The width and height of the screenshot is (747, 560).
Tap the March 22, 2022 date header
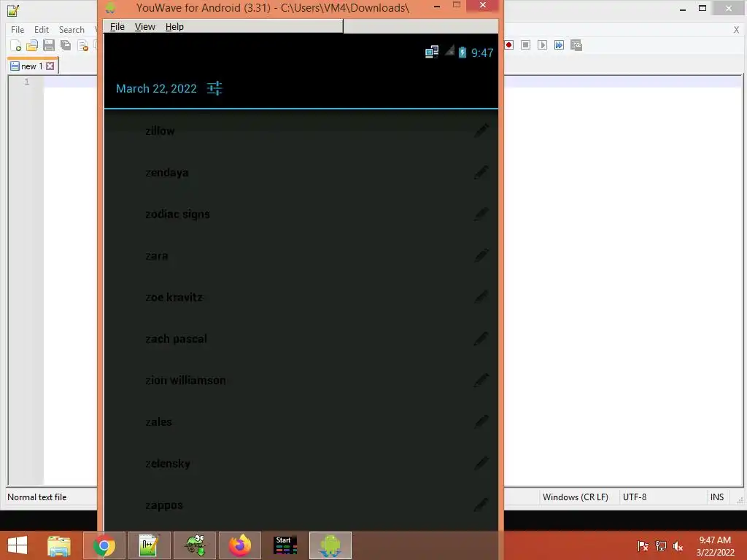[x=156, y=88]
